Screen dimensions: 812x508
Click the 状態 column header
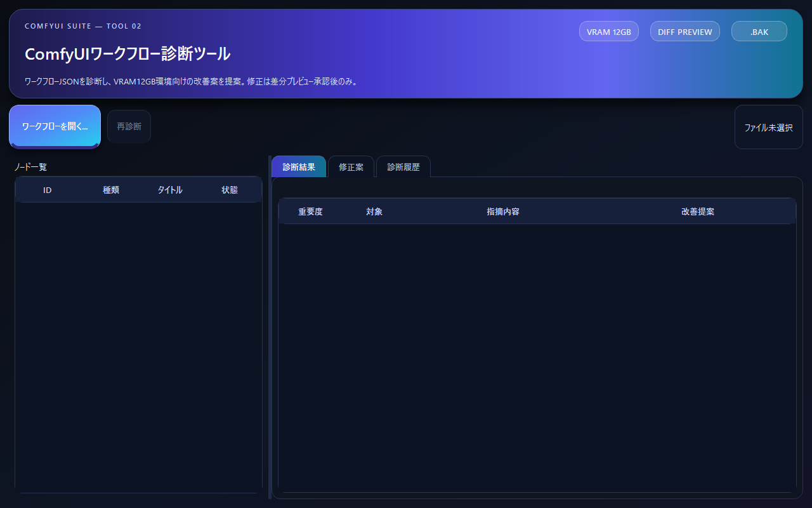click(230, 190)
